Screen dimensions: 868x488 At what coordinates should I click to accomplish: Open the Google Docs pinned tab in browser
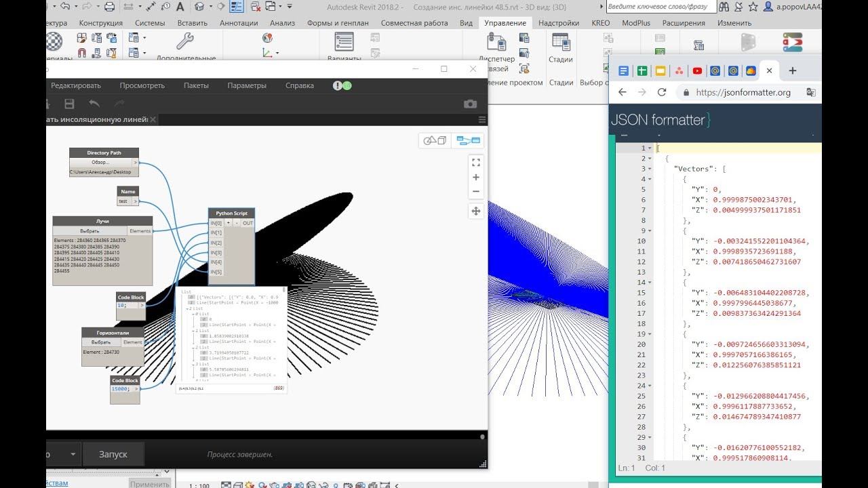point(623,70)
